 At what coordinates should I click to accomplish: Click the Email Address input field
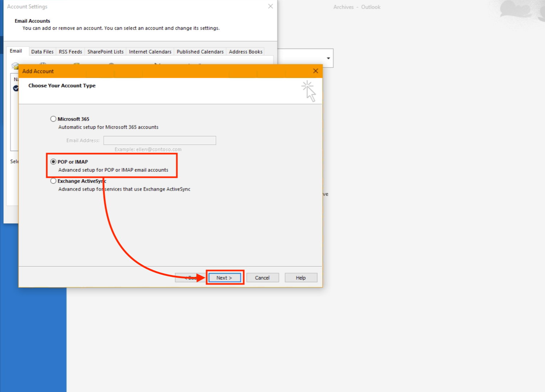tap(160, 140)
